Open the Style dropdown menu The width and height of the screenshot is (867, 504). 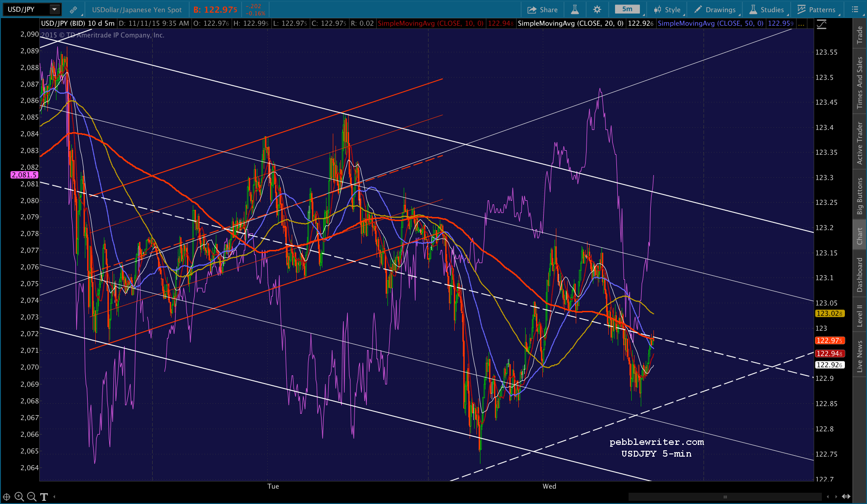[x=667, y=9]
